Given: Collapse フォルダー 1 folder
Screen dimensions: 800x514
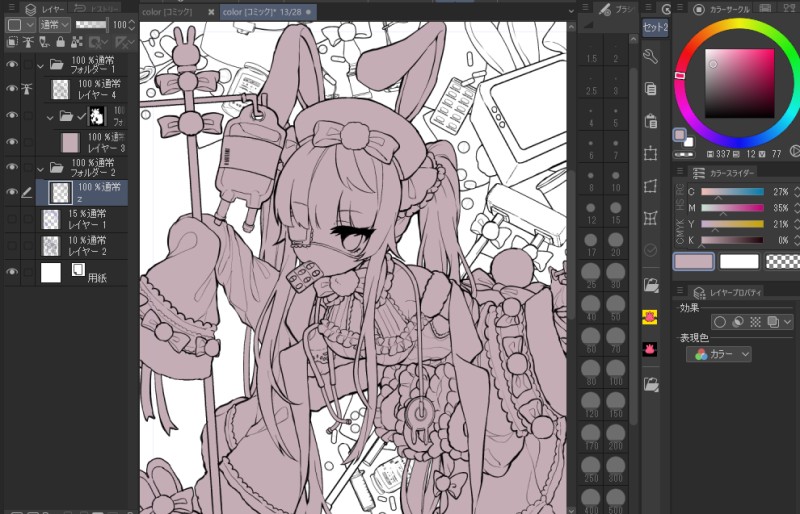Looking at the screenshot, I should [x=40, y=65].
